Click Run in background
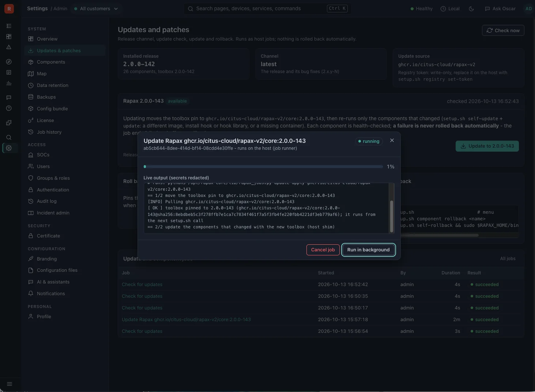 point(368,250)
